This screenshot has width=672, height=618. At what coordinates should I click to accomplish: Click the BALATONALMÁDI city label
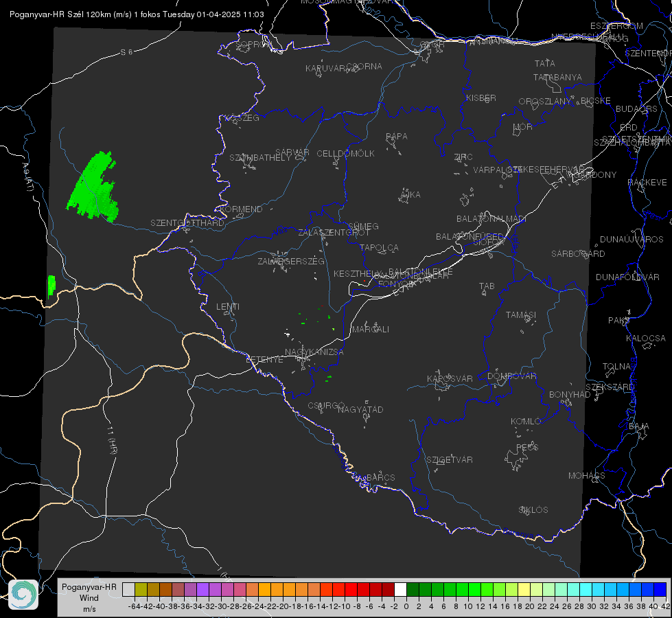point(491,219)
